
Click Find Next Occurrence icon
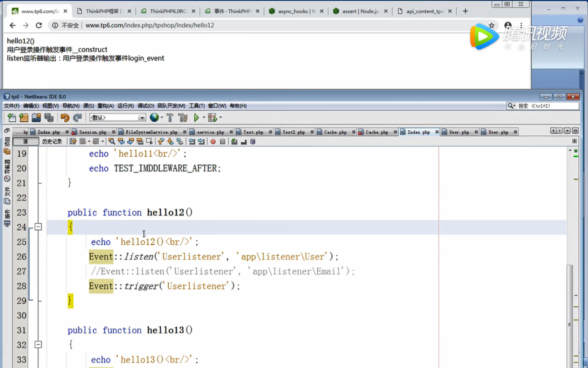click(131, 142)
